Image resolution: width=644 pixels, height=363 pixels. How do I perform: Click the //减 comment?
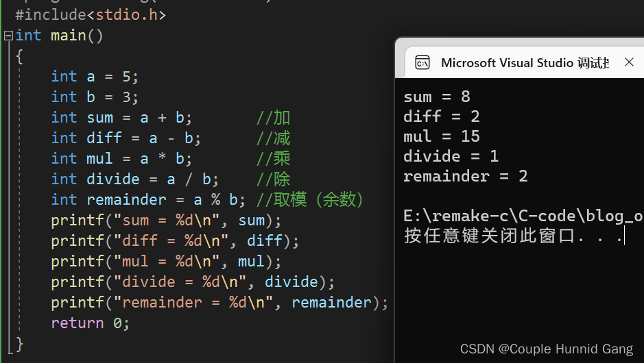273,138
